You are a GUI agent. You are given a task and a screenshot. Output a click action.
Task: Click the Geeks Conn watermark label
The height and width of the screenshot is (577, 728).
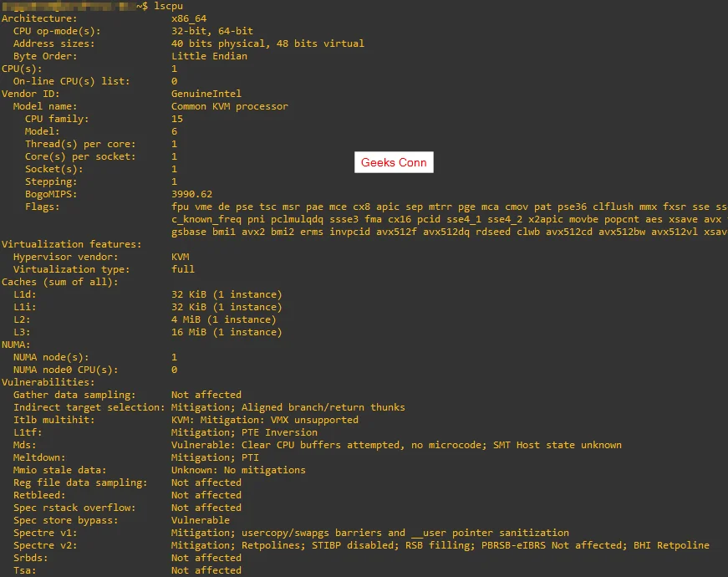click(394, 161)
